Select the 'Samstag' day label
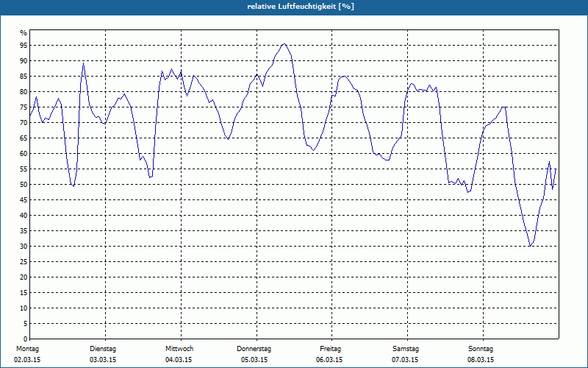 click(406, 349)
